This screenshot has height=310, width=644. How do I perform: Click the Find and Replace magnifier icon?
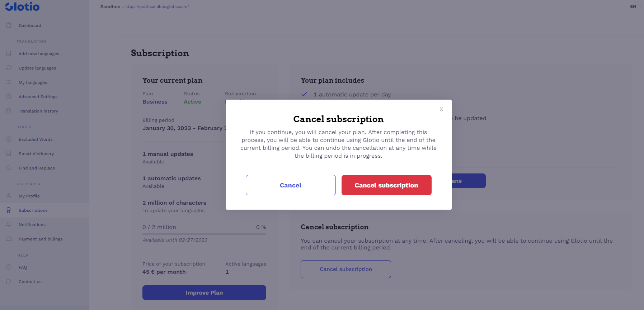[x=9, y=168]
